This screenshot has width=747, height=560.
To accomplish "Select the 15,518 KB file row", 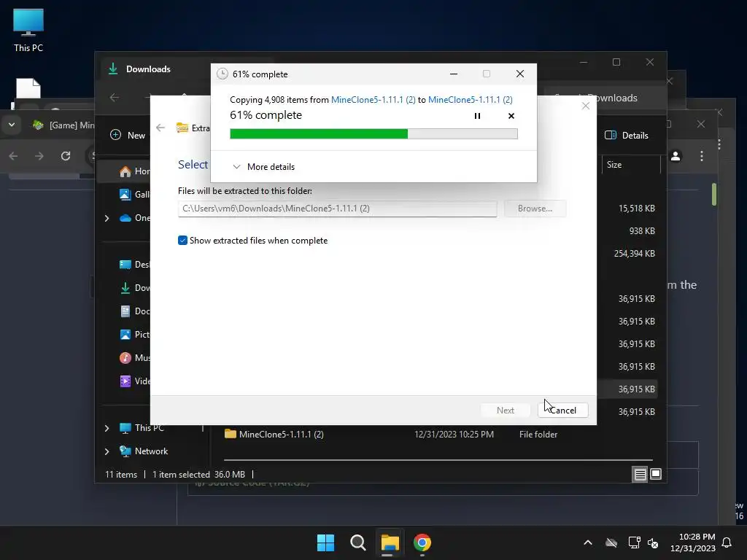I will (636, 208).
